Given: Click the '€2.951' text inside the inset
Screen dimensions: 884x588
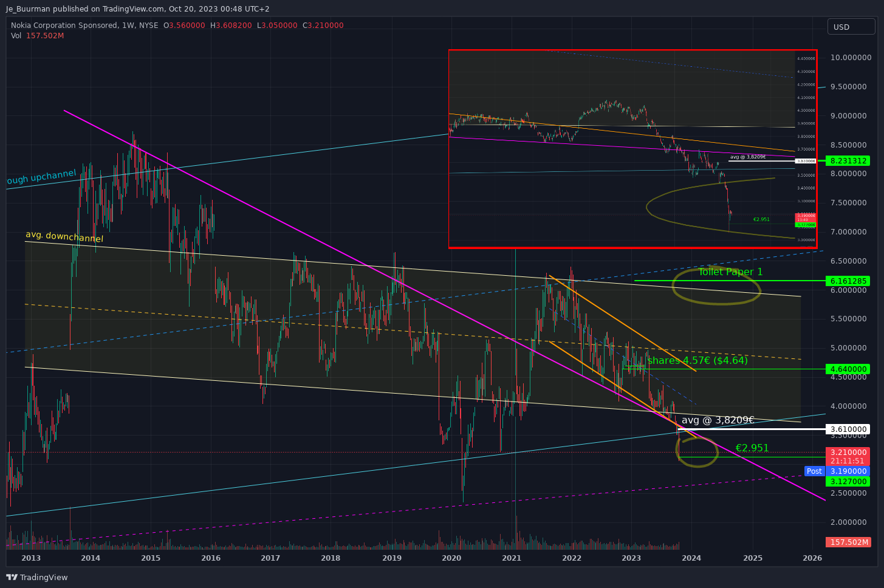Looking at the screenshot, I should tap(761, 219).
